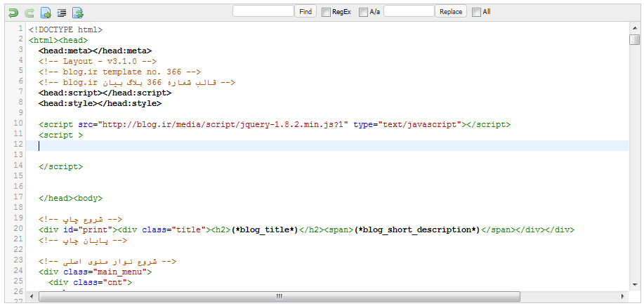This screenshot has height=306, width=644.
Task: Enable the RegEx checkbox
Action: [327, 12]
